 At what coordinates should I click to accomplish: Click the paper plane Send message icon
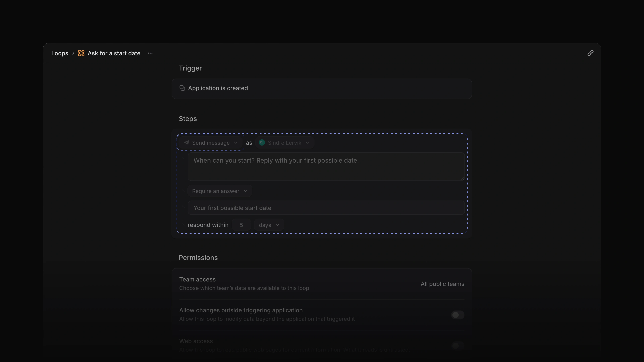pyautogui.click(x=186, y=143)
